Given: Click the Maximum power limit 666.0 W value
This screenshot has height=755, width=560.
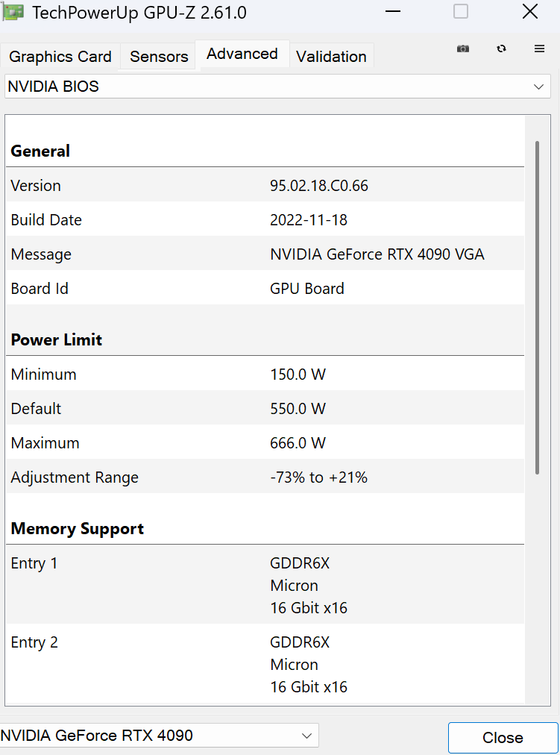Looking at the screenshot, I should (298, 443).
